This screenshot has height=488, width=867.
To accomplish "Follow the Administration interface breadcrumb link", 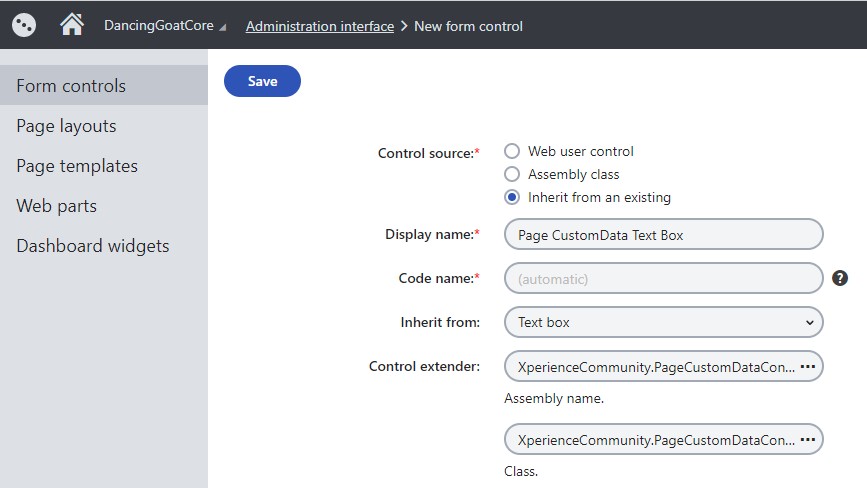I will pos(320,26).
